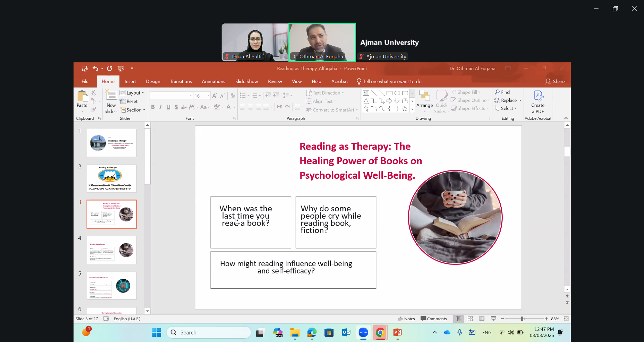Open the Insert tab
The image size is (644, 342).
130,81
